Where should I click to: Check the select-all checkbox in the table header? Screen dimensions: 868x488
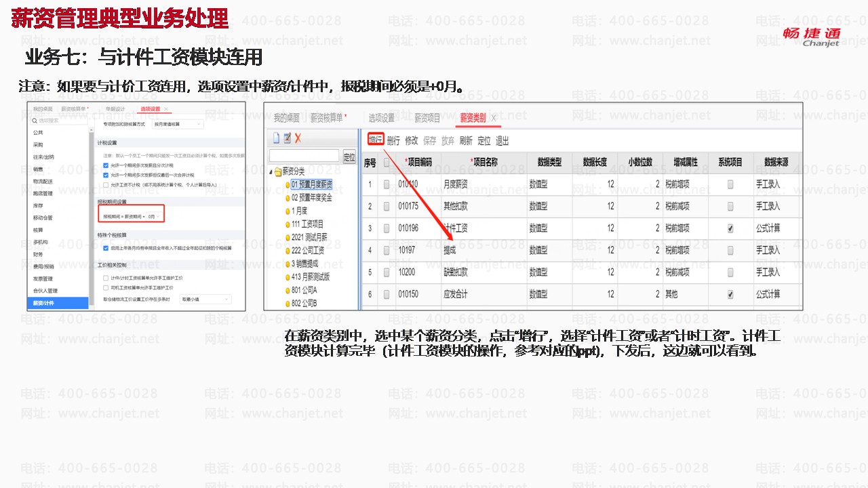tap(387, 163)
